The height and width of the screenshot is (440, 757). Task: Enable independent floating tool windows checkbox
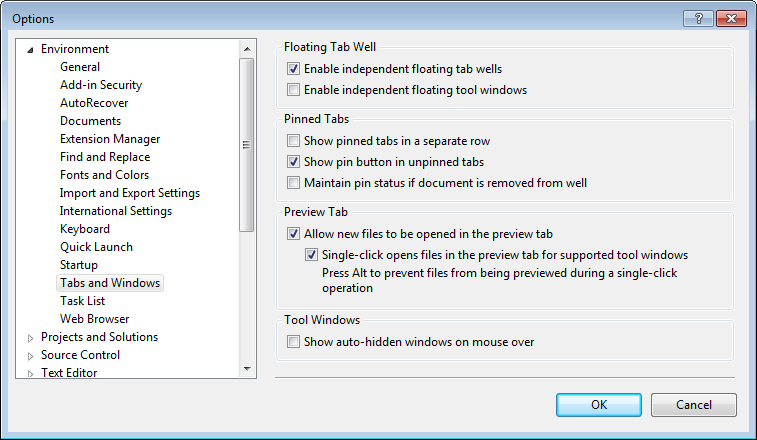[x=293, y=90]
